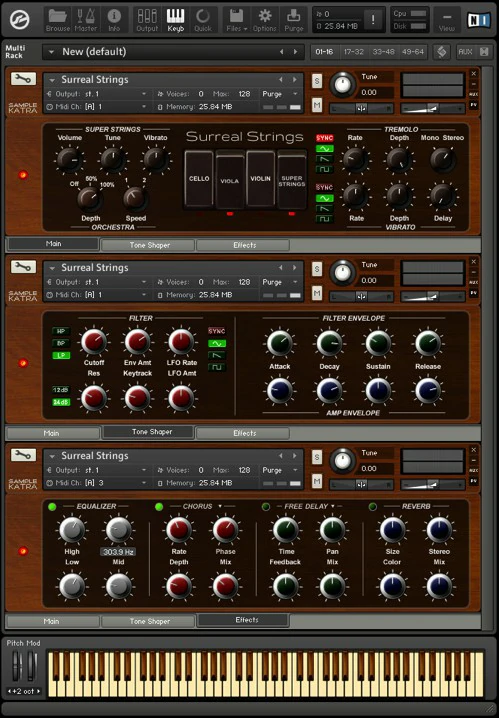Toggle the Keyb on-screen keyboard
Screen dimensions: 499x718
coord(175,20)
